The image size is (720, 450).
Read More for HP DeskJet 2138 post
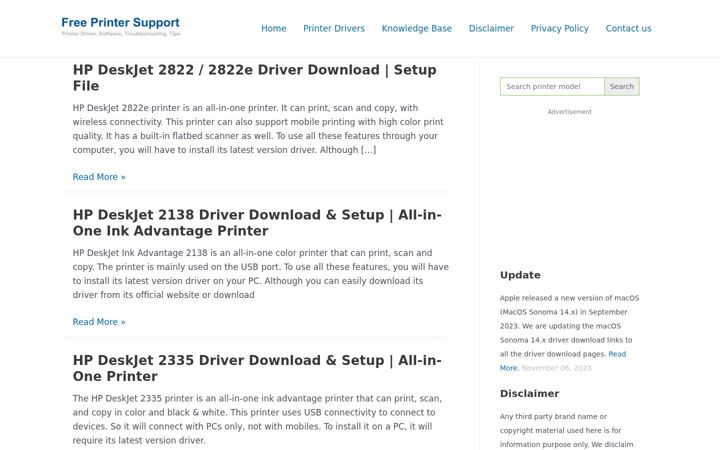pyautogui.click(x=99, y=322)
